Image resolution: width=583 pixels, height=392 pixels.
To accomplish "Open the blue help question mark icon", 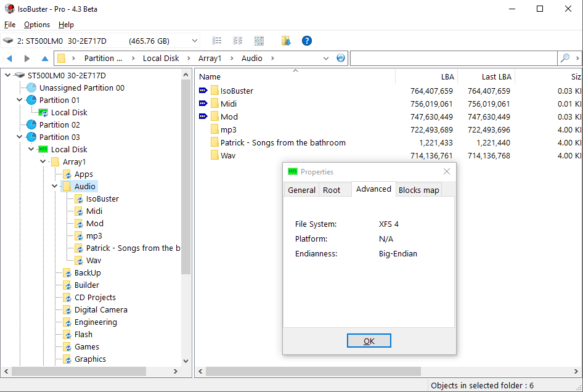I will tap(307, 41).
